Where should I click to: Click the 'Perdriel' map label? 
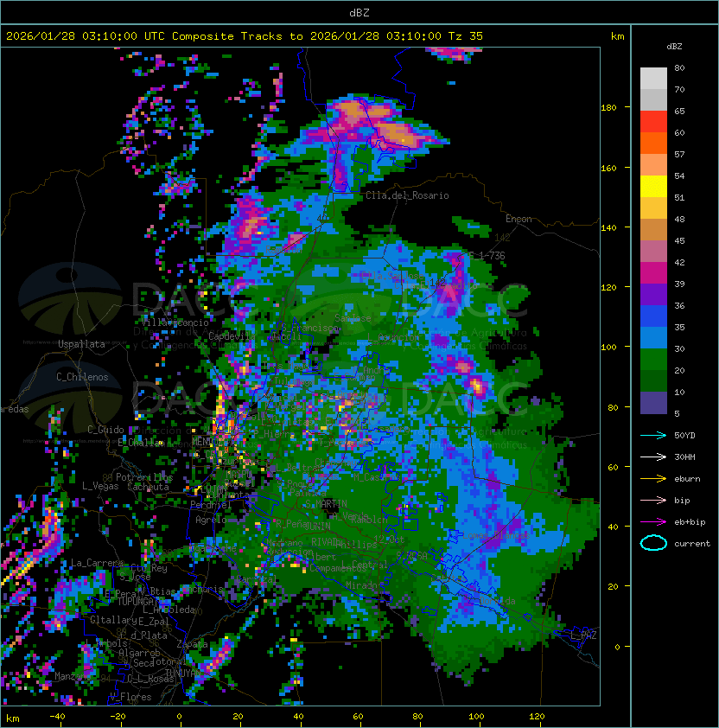[211, 505]
